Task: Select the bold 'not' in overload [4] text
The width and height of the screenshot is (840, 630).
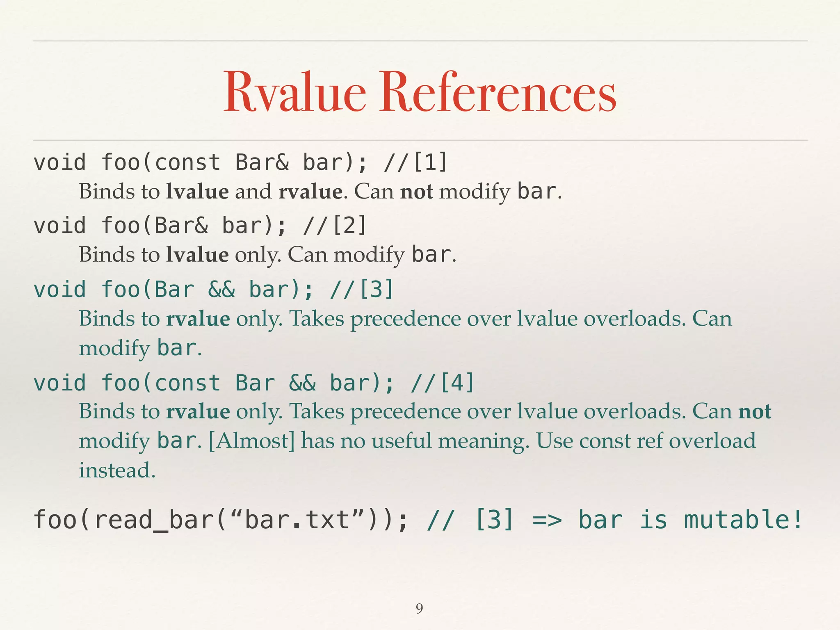Action: [755, 411]
